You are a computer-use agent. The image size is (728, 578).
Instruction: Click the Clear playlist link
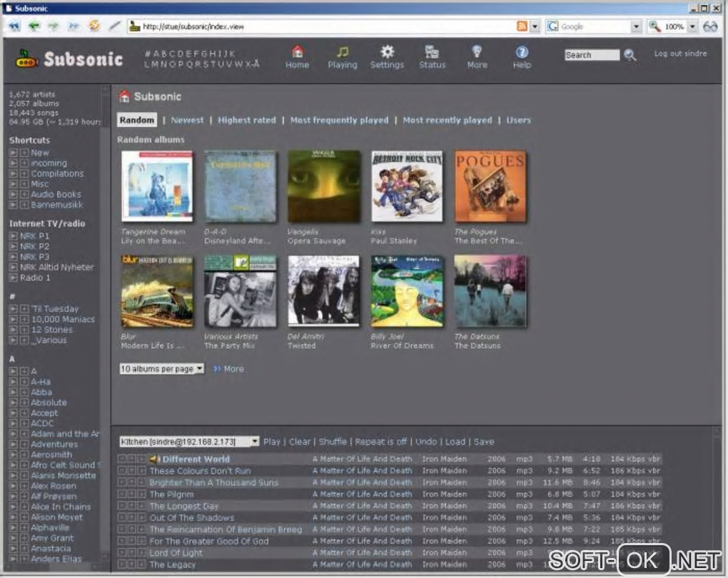point(300,442)
